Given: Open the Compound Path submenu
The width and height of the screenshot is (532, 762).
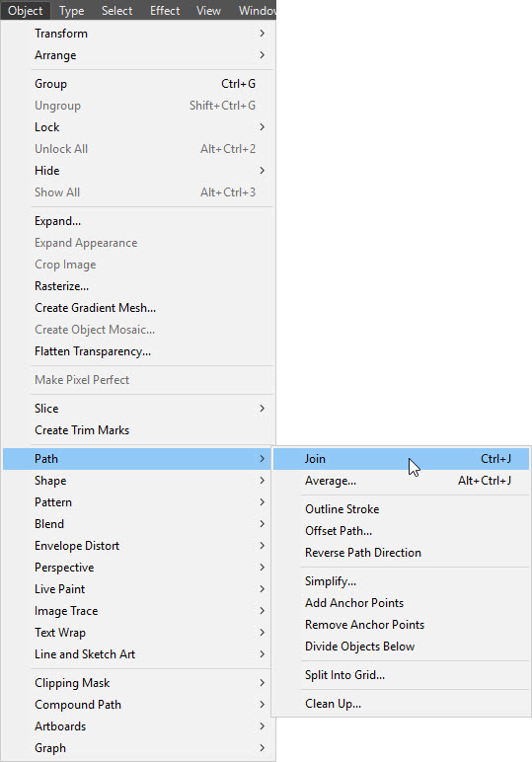Looking at the screenshot, I should pos(138,705).
